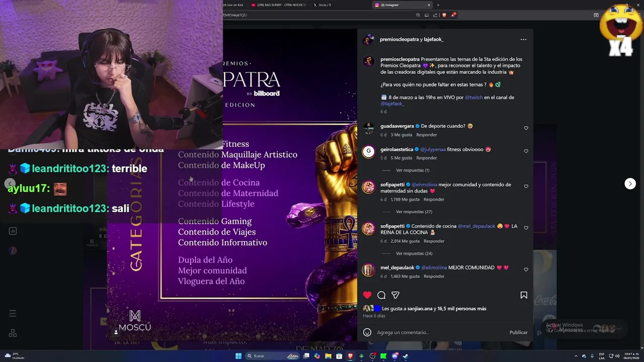Screen dimensions: 644x362
Task: Open the @twitch mention link
Action: click(x=473, y=98)
